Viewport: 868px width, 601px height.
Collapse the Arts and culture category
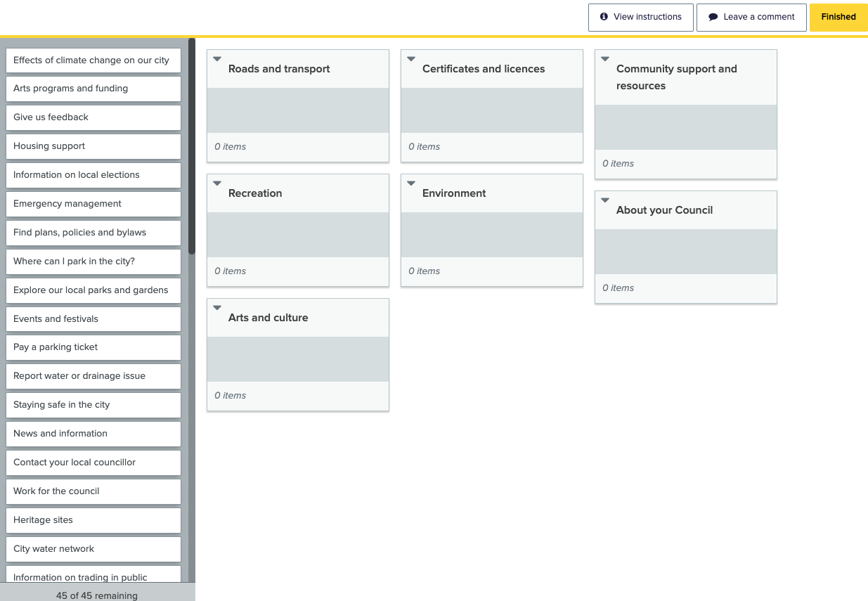(x=217, y=307)
